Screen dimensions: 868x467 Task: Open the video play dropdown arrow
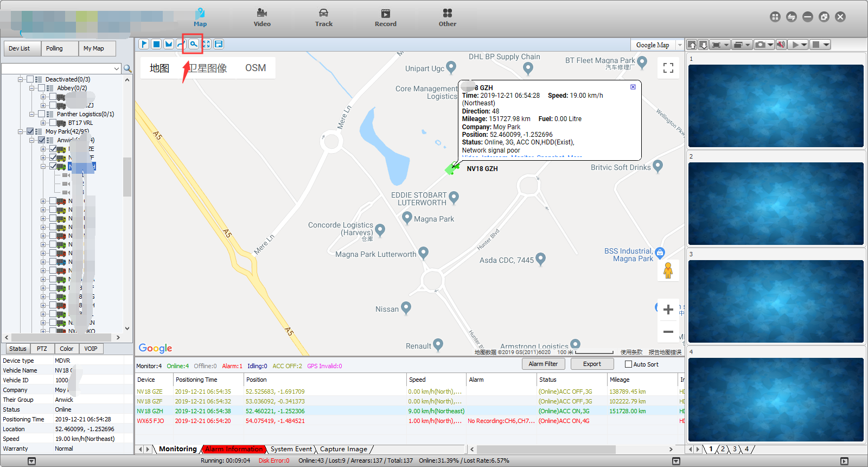pyautogui.click(x=804, y=45)
